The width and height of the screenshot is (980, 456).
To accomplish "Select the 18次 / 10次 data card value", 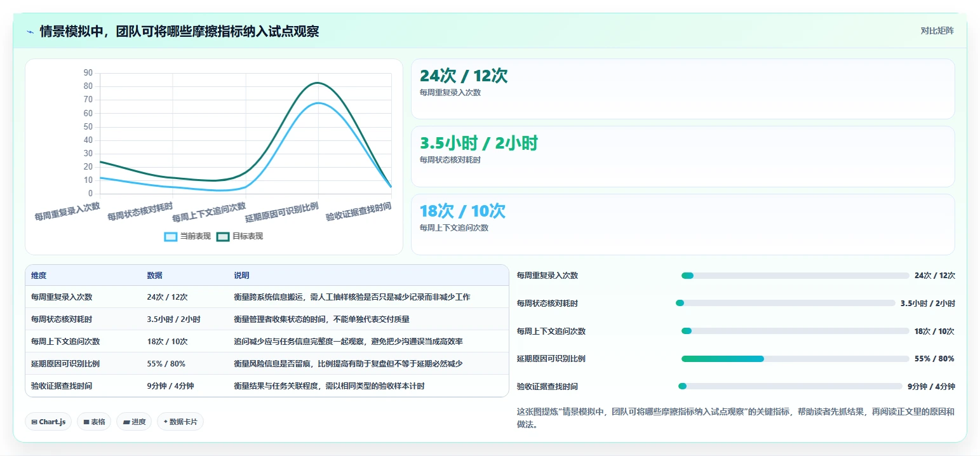I will pos(462,211).
